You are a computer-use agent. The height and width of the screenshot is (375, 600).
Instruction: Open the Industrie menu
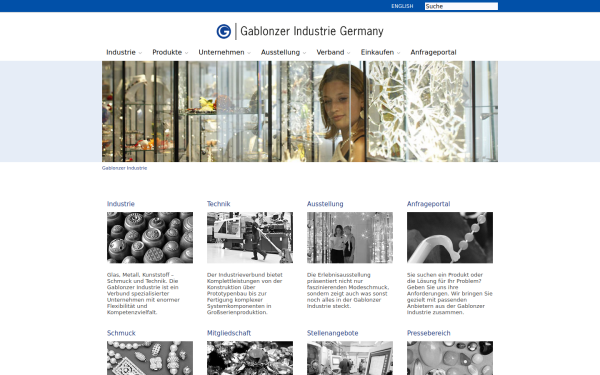click(121, 52)
